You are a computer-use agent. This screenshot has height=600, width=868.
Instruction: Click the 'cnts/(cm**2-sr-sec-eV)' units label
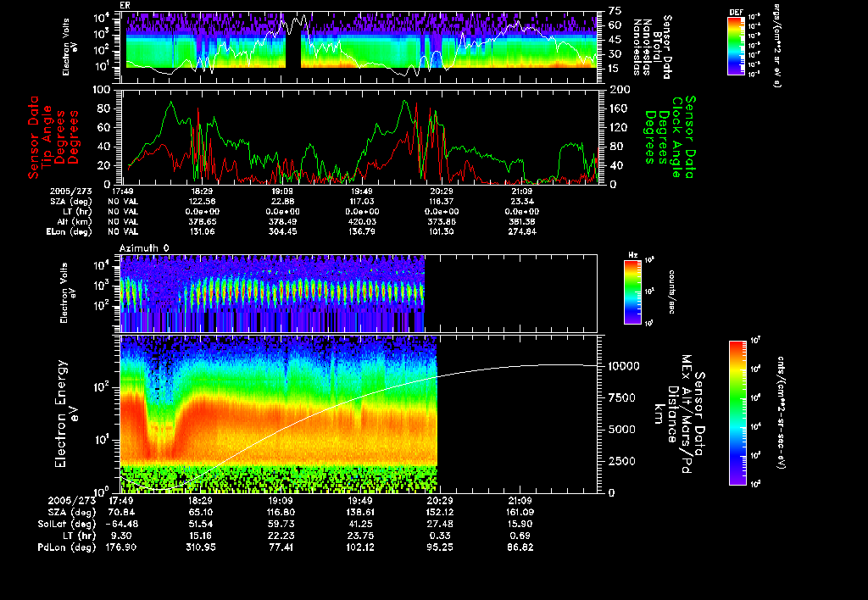coord(781,413)
